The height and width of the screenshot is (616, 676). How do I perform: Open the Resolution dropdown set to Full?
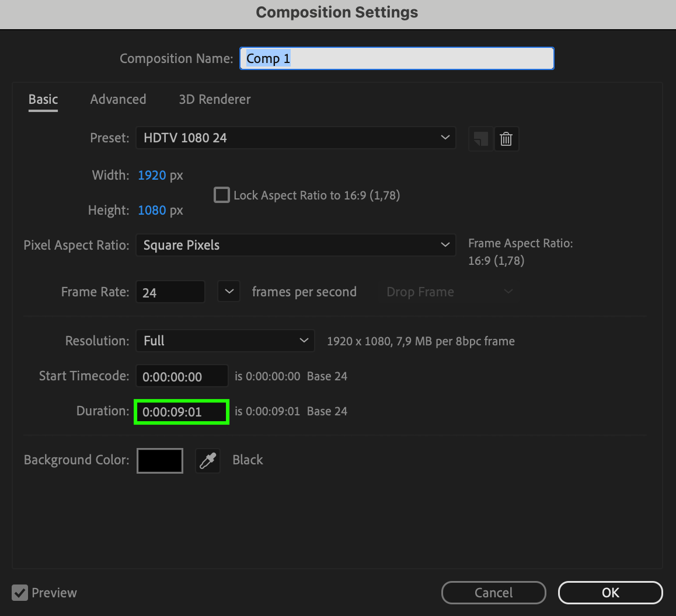tap(225, 341)
